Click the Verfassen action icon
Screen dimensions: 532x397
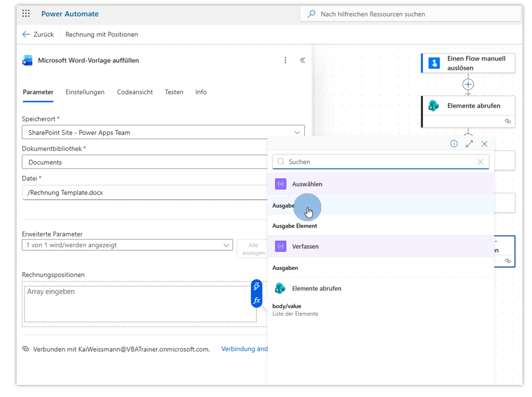281,246
